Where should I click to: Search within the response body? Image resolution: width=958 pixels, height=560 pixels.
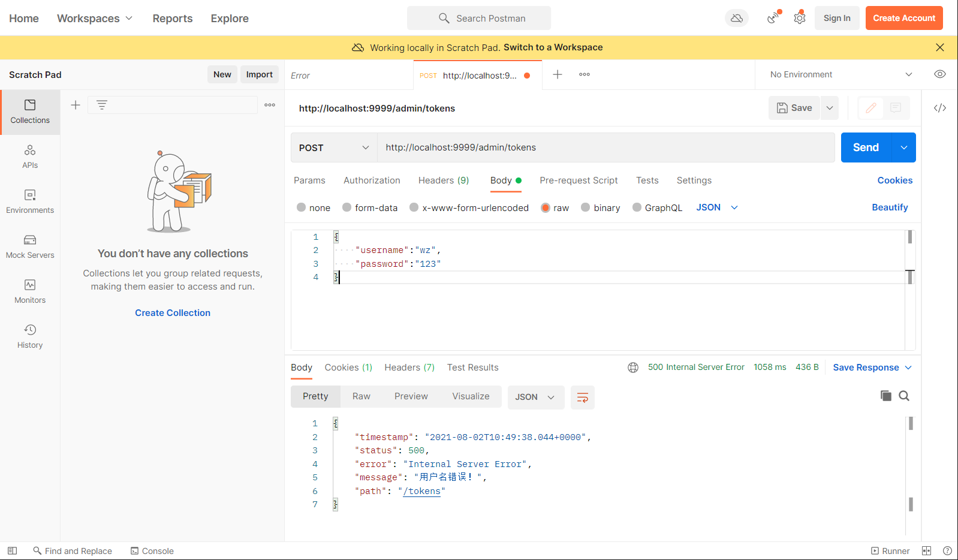point(904,396)
